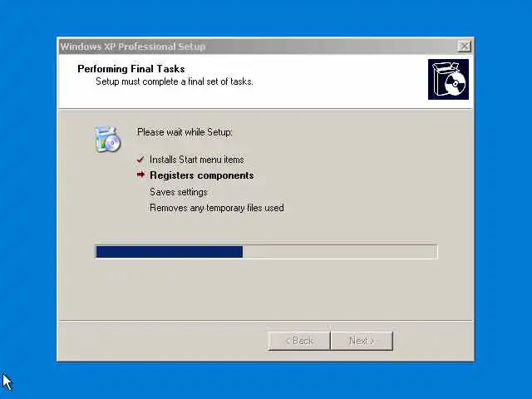The image size is (532, 399).
Task: Click the Performing Final Tasks heading
Action: pyautogui.click(x=131, y=69)
